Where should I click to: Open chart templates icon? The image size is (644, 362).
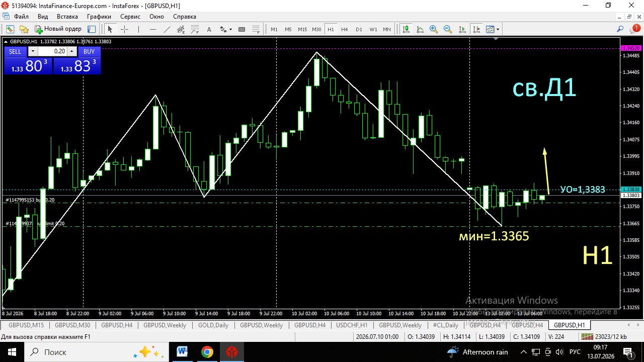click(490, 29)
